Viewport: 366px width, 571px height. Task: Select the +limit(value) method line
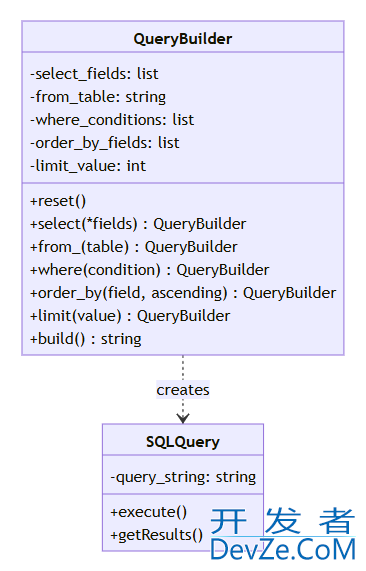(130, 316)
